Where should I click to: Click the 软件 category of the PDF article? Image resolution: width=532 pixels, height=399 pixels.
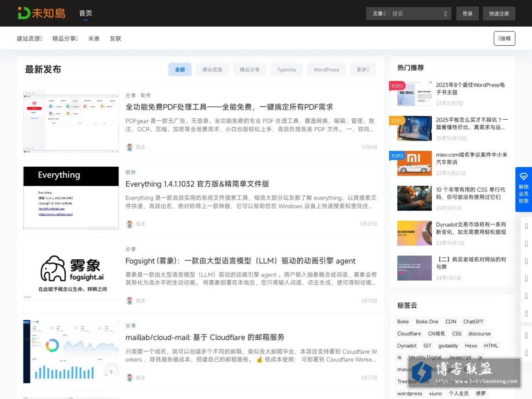click(145, 95)
